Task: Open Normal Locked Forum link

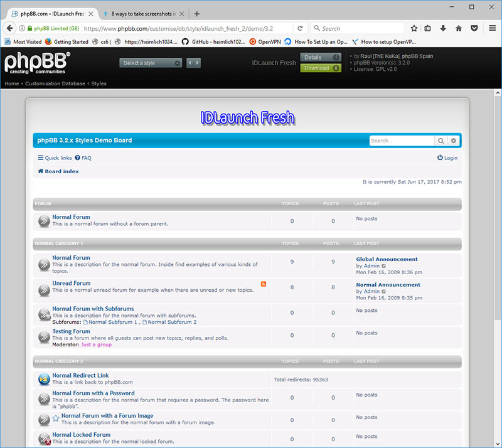Action: (82, 435)
